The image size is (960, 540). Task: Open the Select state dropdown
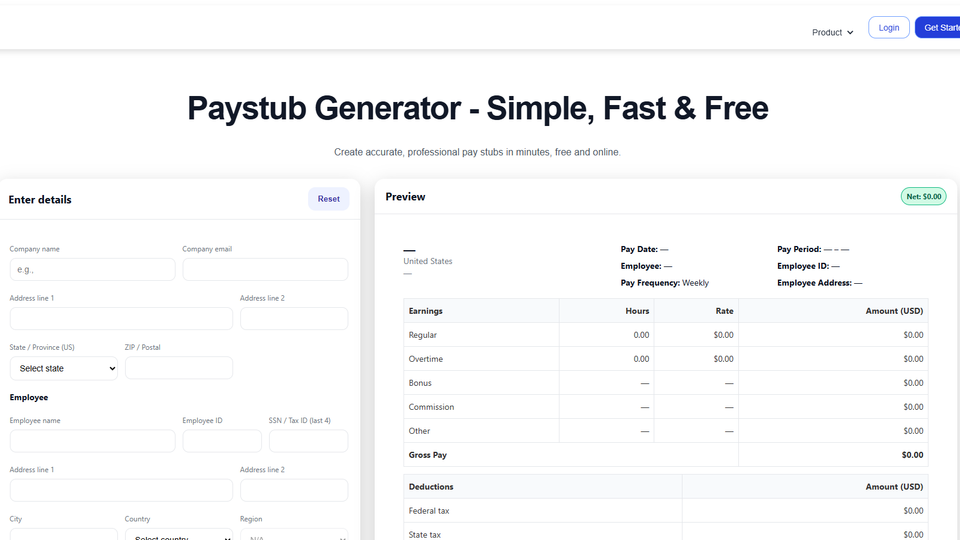[x=64, y=368]
